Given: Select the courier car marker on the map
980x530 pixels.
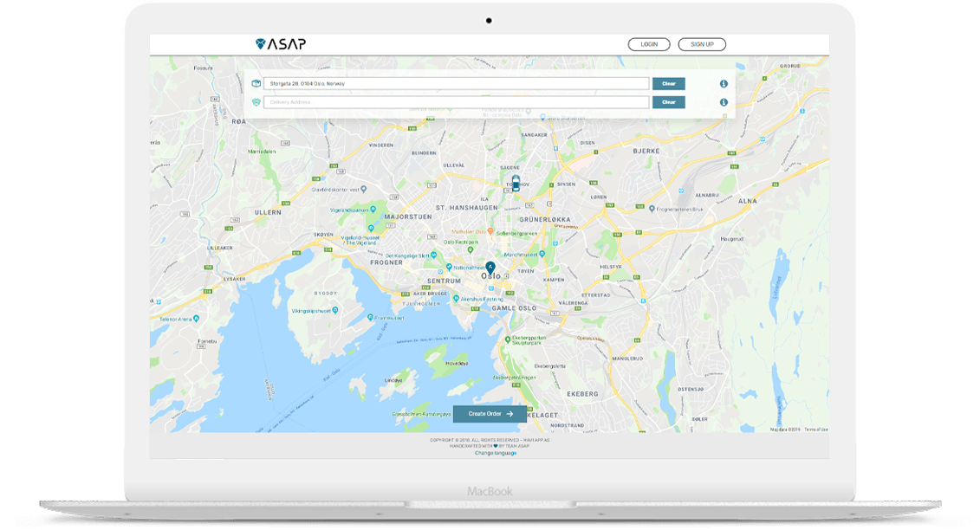Looking at the screenshot, I should (516, 183).
